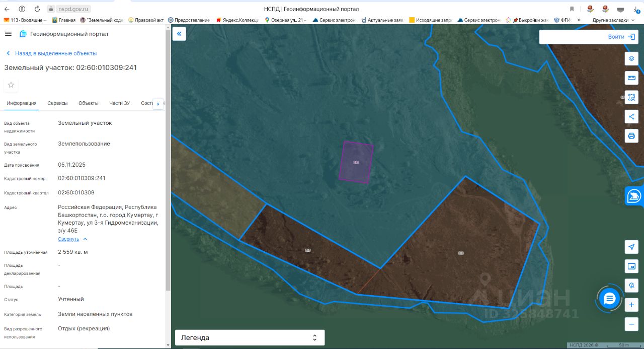Click the purple parcel 241 on map
Screen dimensions: 644x349
pyautogui.click(x=357, y=162)
